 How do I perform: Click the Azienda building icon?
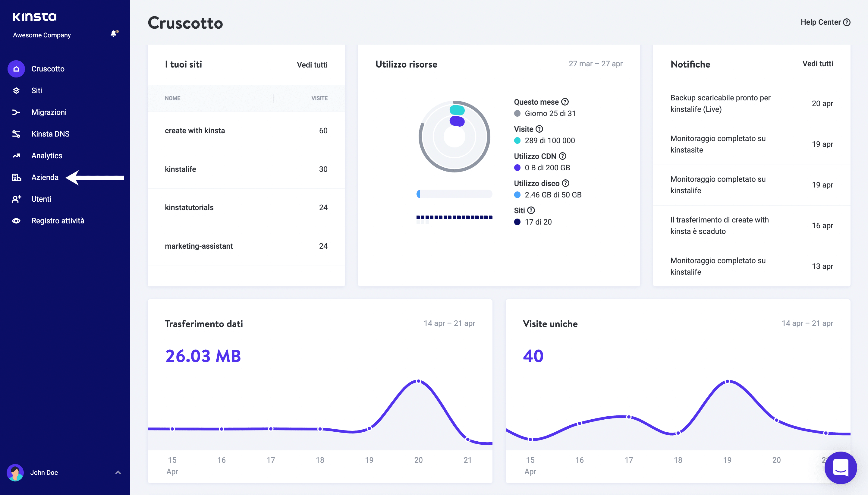click(16, 178)
